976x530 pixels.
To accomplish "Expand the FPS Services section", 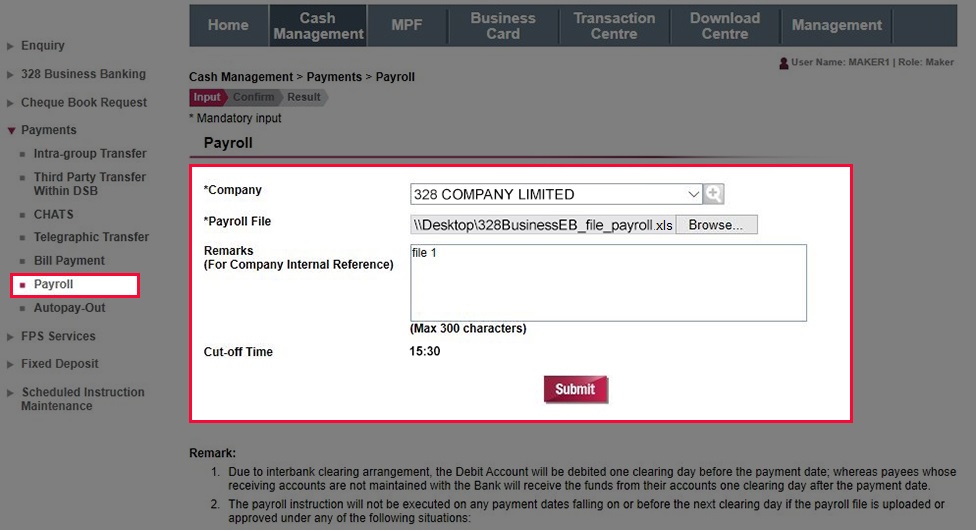I will pos(51,336).
